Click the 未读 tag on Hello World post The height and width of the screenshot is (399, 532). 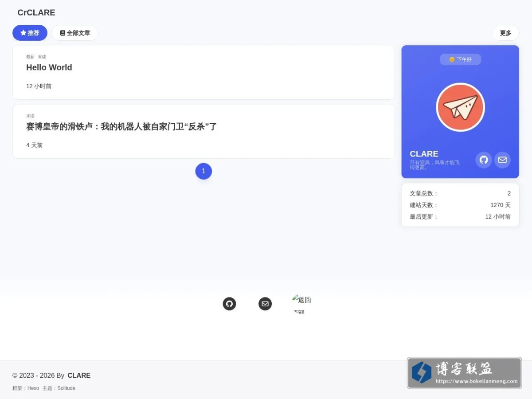tap(42, 57)
